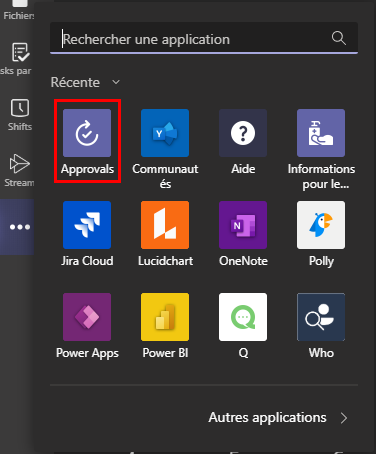The height and width of the screenshot is (454, 376).
Task: Open Shifts in the sidebar
Action: (x=20, y=115)
